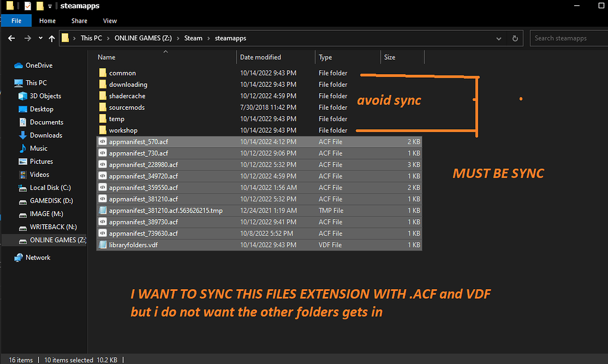The height and width of the screenshot is (364, 608).
Task: Go up one folder level
Action: click(x=52, y=38)
